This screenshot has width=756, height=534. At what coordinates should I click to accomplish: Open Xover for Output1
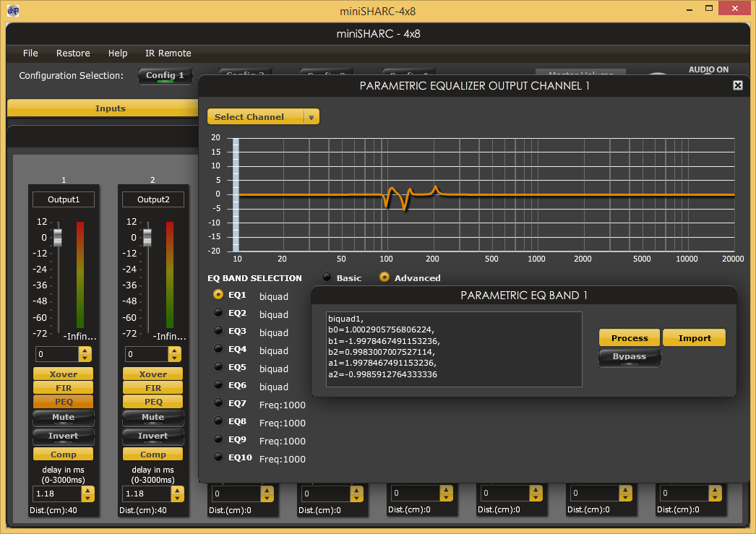[x=63, y=374]
